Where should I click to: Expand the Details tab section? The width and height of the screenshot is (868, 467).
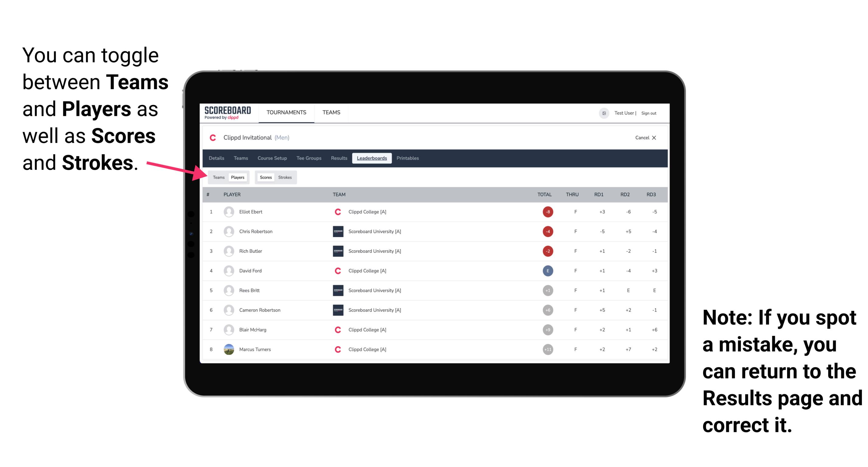217,158
